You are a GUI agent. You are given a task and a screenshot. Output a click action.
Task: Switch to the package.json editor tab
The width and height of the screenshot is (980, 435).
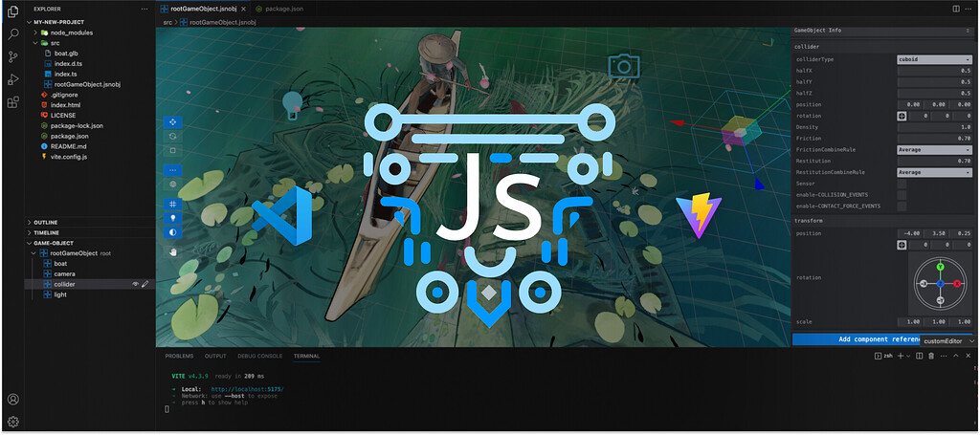pyautogui.click(x=282, y=9)
